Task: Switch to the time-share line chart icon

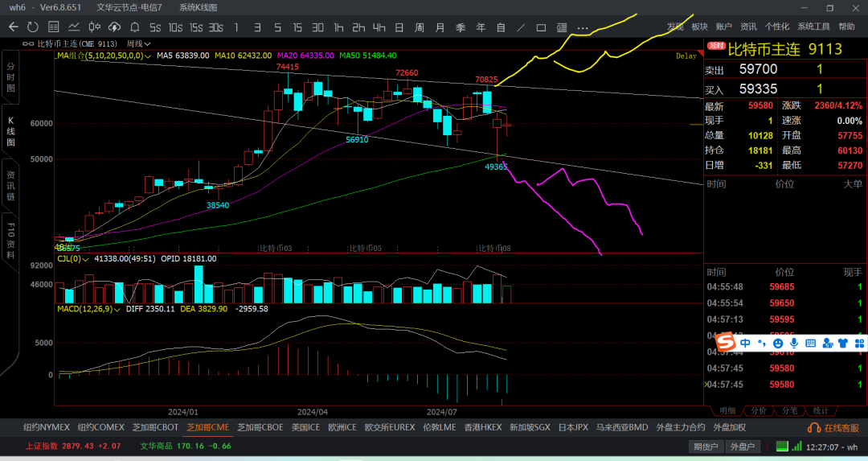Action: (x=74, y=27)
